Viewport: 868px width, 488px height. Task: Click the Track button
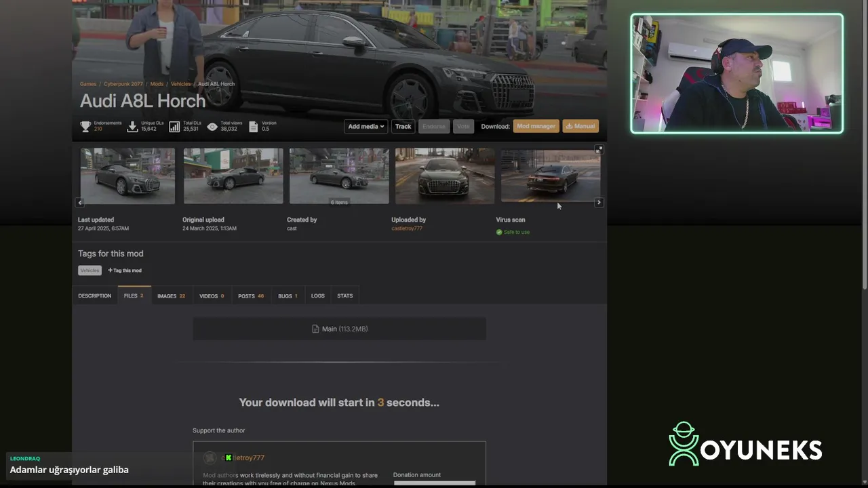pos(403,126)
